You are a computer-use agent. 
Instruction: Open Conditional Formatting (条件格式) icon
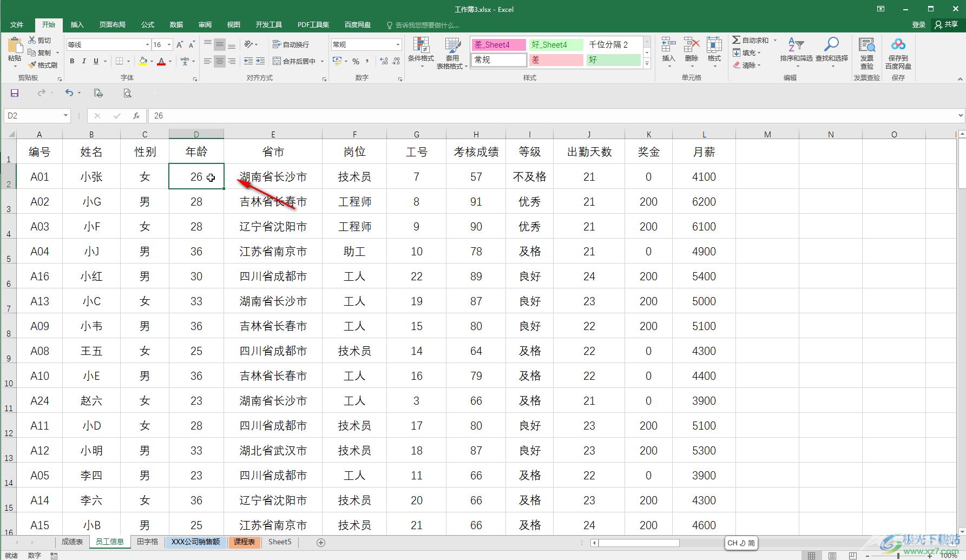(420, 45)
